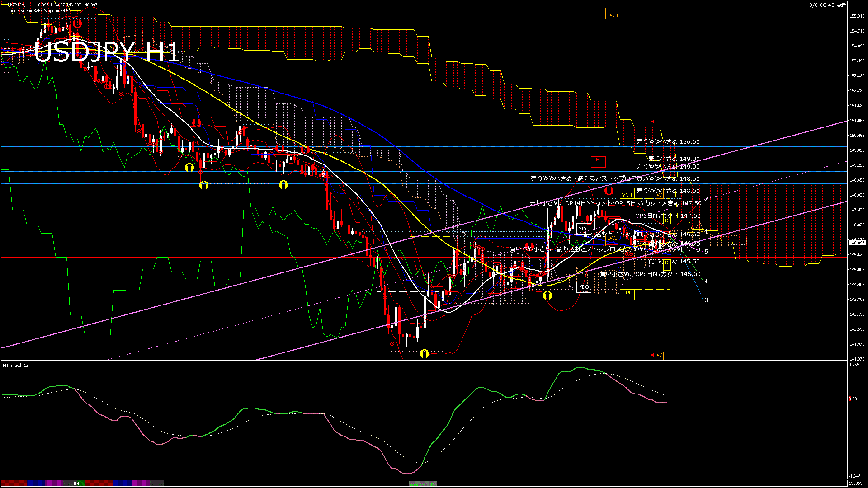The width and height of the screenshot is (868, 488).
Task: Click the H1 macd (12) subwindow label
Action: 16,365
